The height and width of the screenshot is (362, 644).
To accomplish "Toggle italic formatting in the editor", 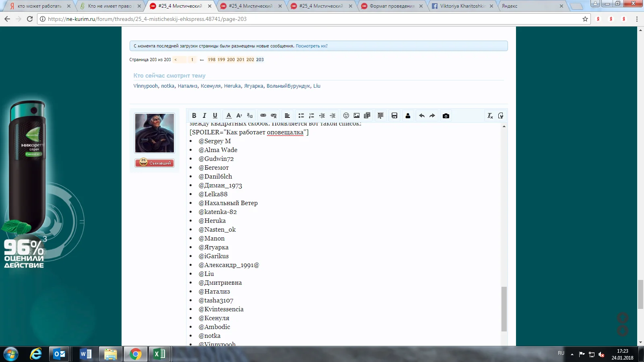I will tap(204, 116).
